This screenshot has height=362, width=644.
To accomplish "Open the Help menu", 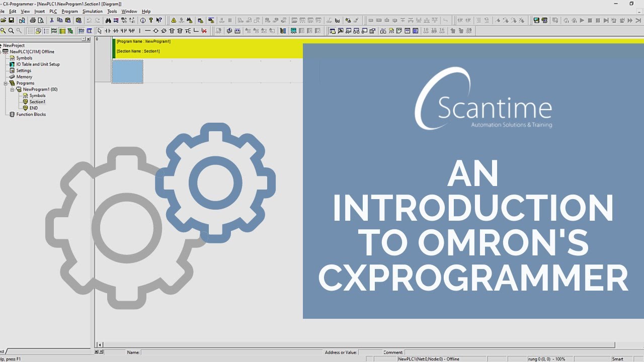I will coord(146,11).
